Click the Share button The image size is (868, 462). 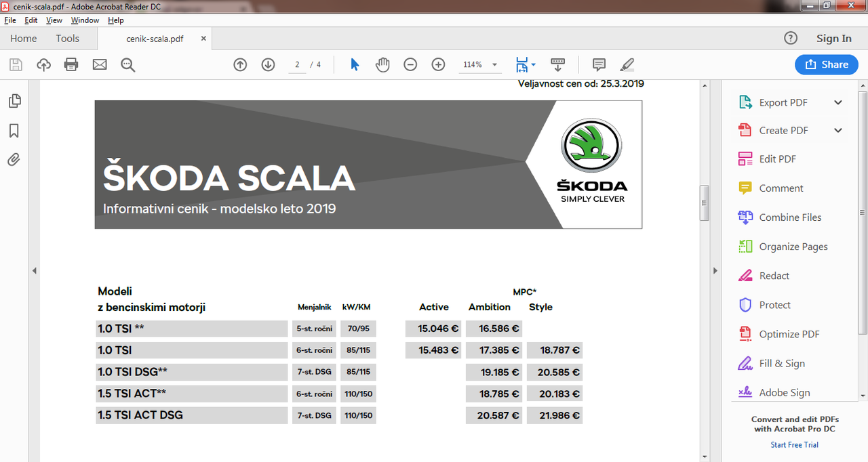click(x=827, y=64)
